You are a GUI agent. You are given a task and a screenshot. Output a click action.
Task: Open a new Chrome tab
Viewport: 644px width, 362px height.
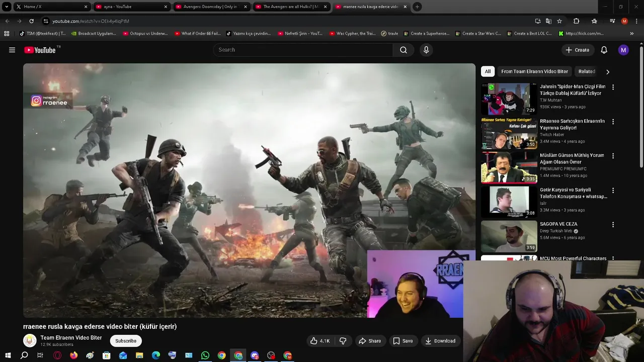click(417, 7)
